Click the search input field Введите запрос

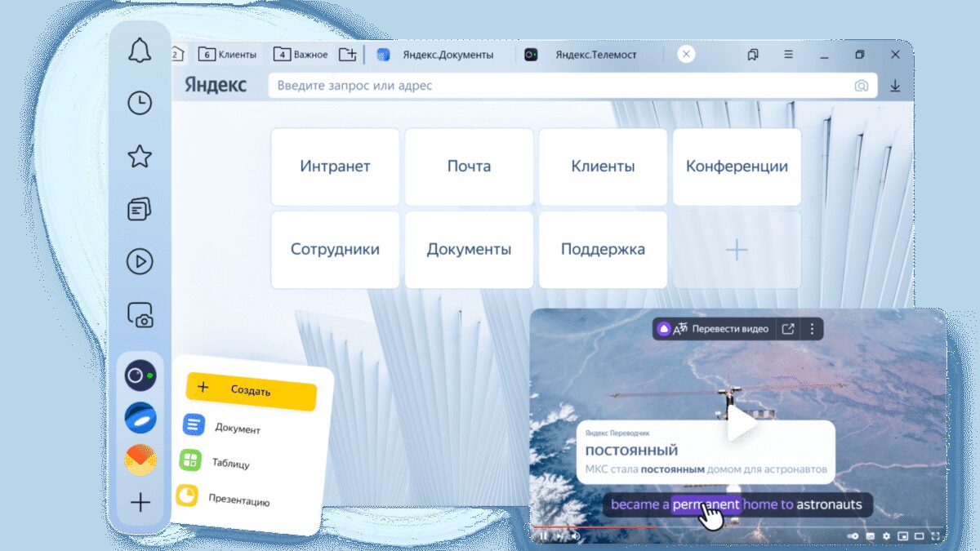point(490,86)
